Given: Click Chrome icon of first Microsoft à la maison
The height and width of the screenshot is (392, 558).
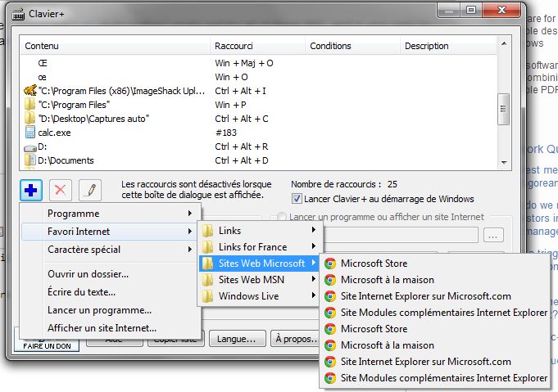Looking at the screenshot, I should tap(330, 280).
